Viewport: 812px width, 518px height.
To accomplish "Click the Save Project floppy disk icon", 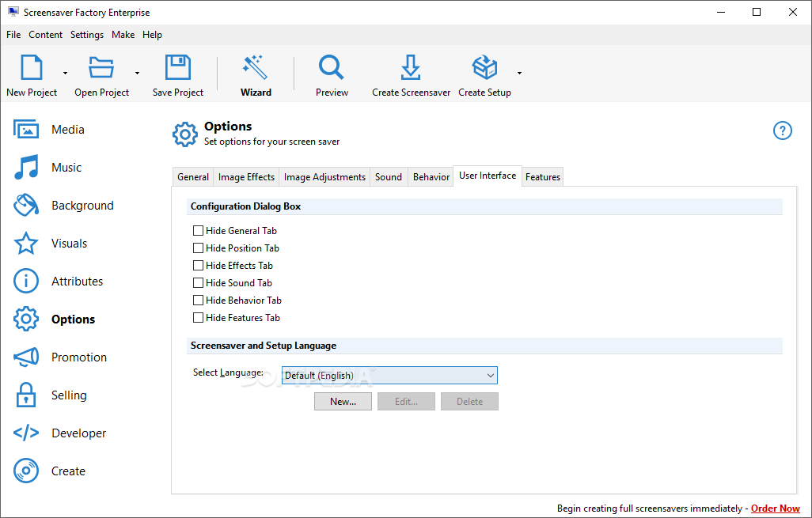I will click(x=177, y=67).
